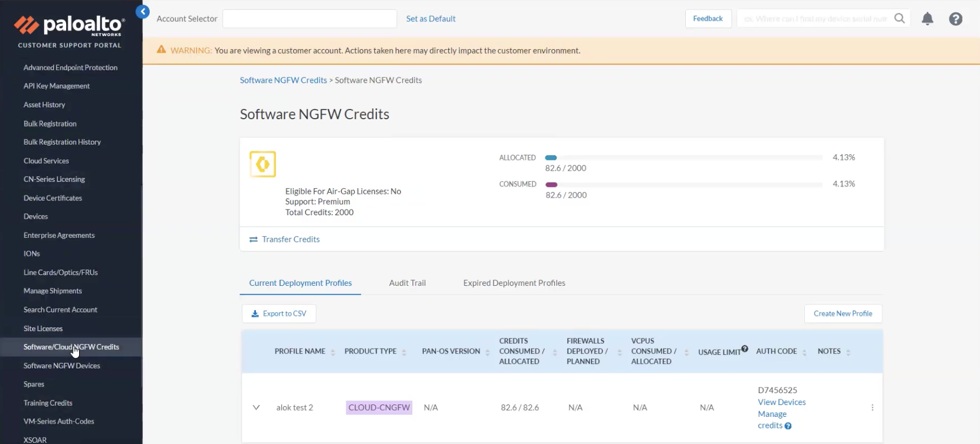Open XSOAR sidebar item

[35, 439]
